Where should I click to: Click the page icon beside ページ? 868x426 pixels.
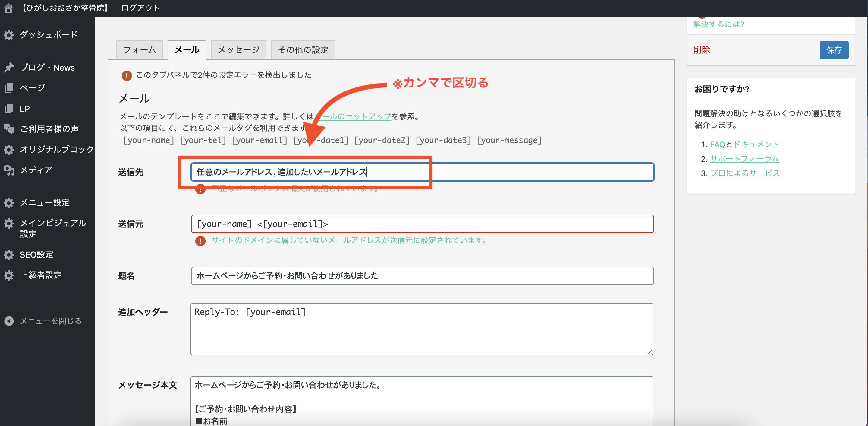pyautogui.click(x=9, y=88)
